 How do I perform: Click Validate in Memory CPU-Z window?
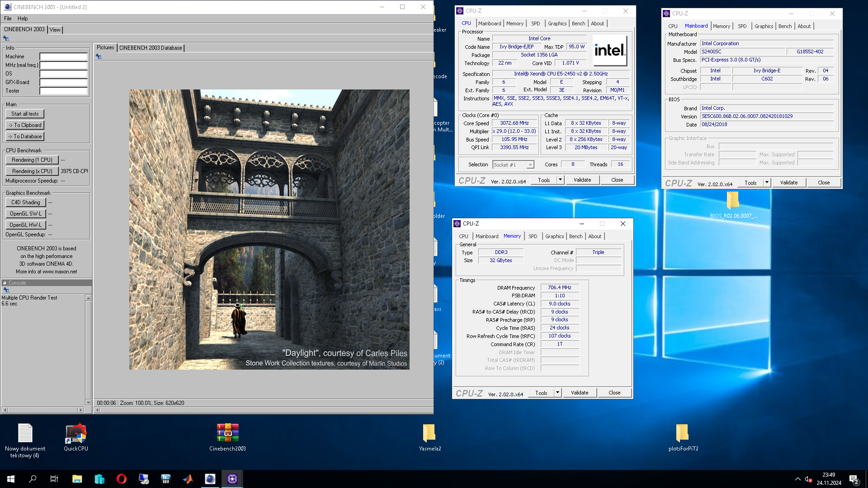tap(580, 393)
